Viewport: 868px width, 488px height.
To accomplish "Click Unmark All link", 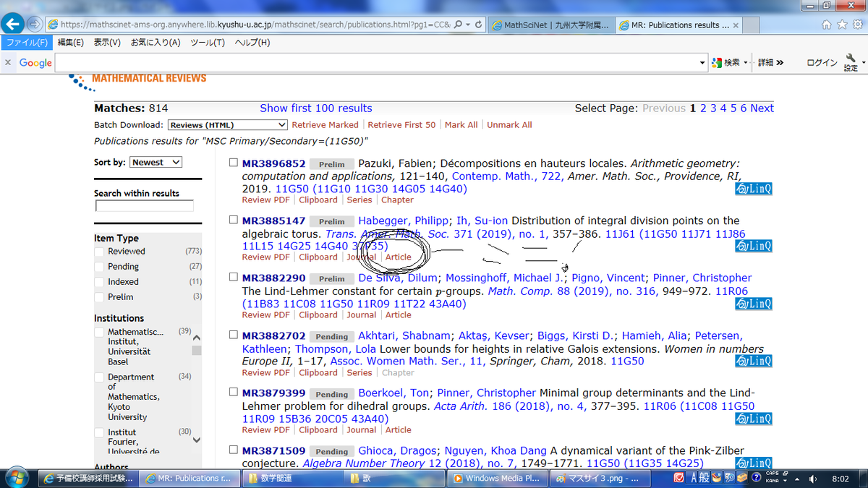I will click(509, 125).
